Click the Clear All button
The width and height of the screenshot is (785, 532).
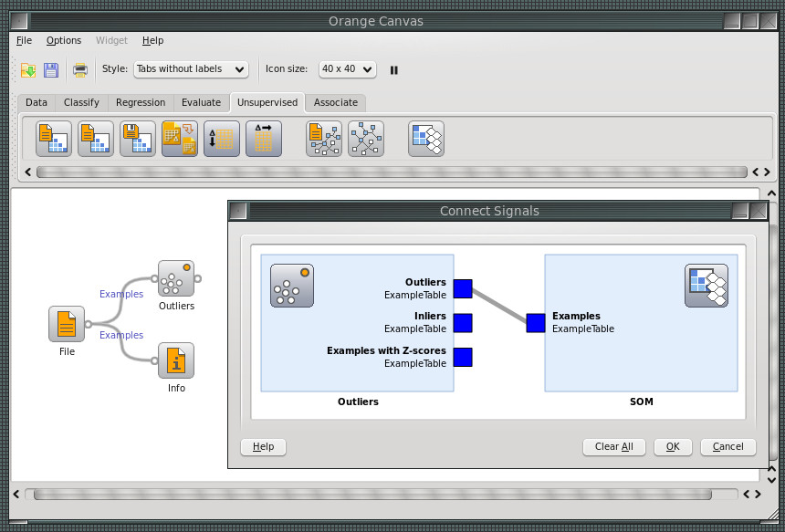pos(613,447)
